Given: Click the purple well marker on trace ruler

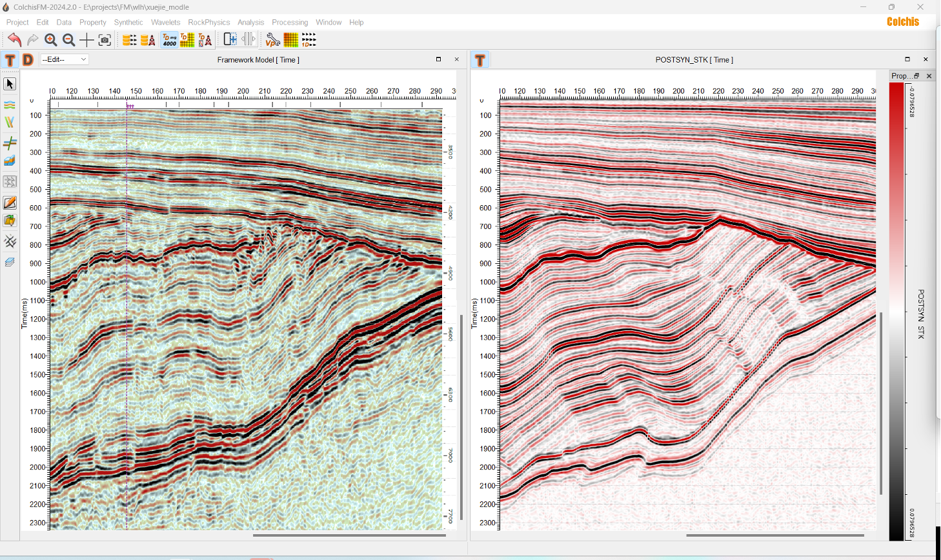Looking at the screenshot, I should pyautogui.click(x=130, y=105).
